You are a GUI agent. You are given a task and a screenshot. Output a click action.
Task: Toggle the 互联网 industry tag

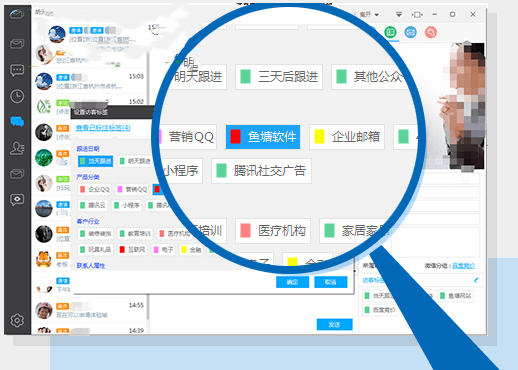point(133,249)
